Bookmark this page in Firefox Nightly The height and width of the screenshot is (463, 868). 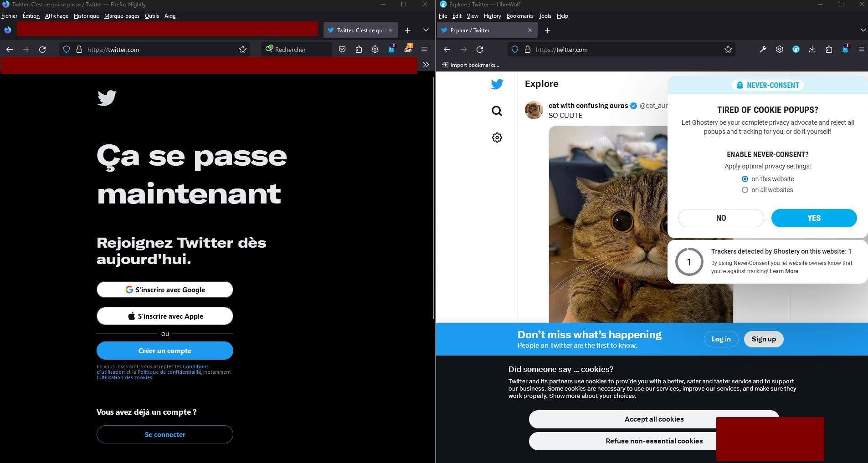click(x=243, y=50)
